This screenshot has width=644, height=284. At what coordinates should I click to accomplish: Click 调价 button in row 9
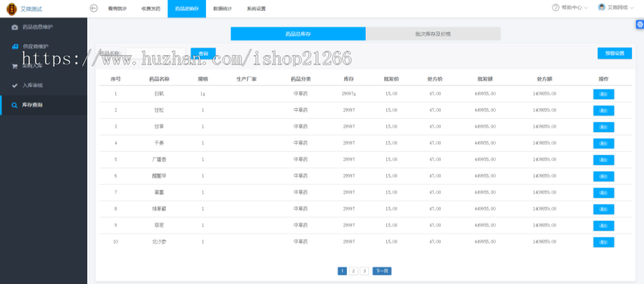coord(603,226)
